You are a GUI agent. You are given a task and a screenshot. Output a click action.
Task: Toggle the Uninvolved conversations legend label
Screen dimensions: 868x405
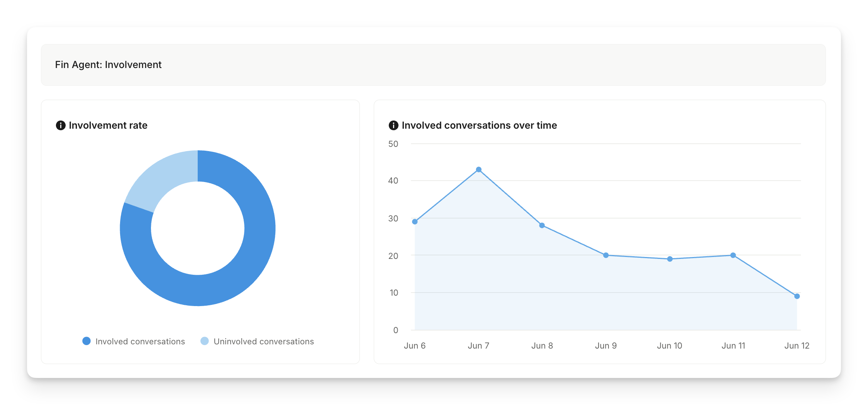coord(264,342)
